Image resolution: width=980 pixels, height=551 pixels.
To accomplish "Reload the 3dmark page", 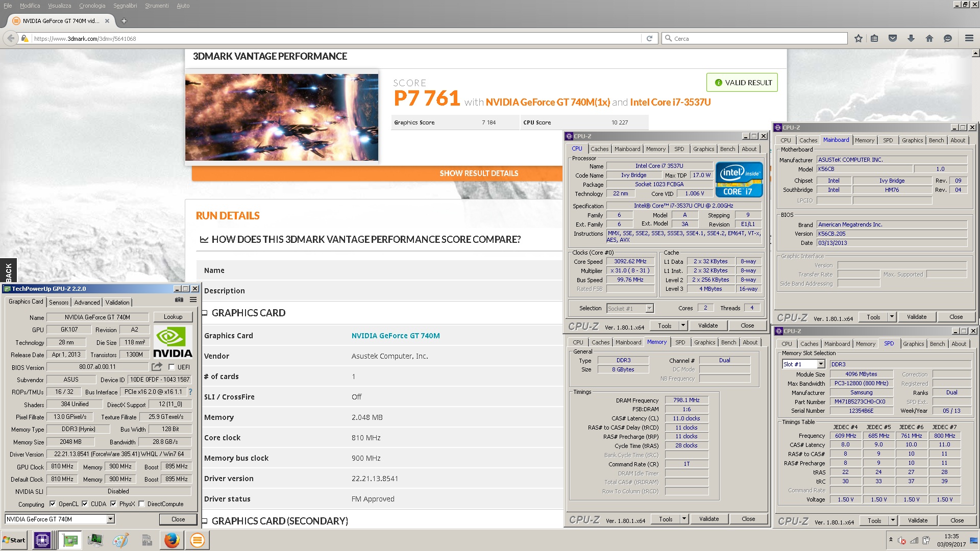I will (649, 38).
